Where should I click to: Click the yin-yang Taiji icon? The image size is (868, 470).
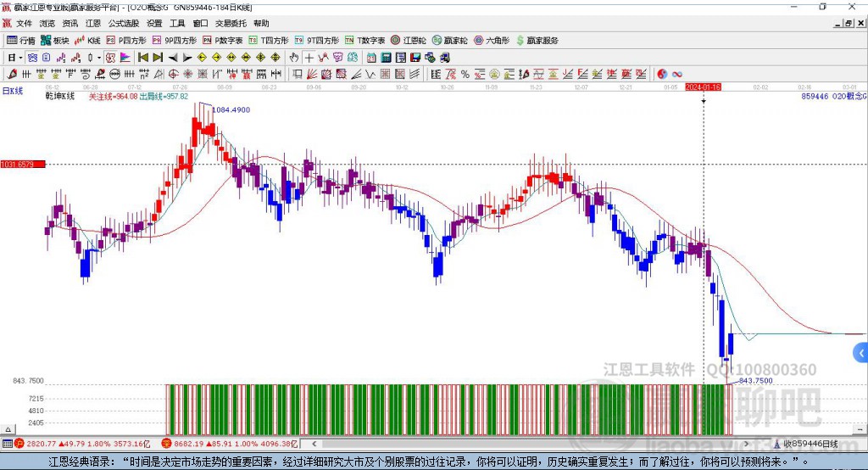pos(662,74)
